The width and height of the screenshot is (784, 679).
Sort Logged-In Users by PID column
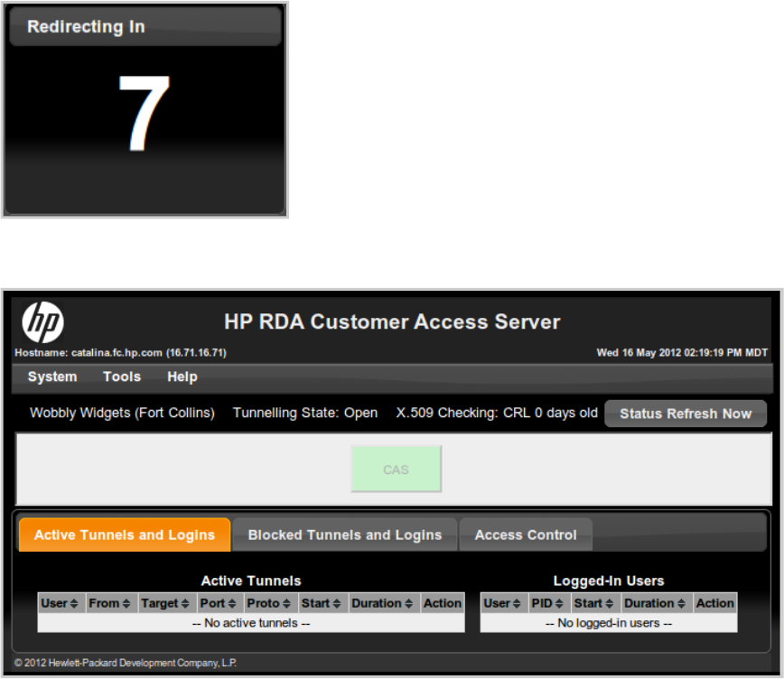(548, 603)
